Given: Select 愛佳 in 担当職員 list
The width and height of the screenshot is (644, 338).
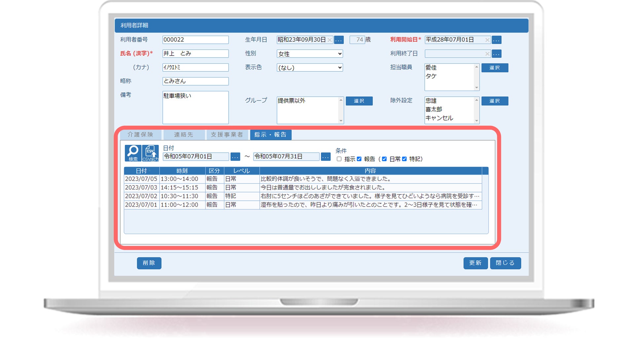Looking at the screenshot, I should tap(431, 67).
